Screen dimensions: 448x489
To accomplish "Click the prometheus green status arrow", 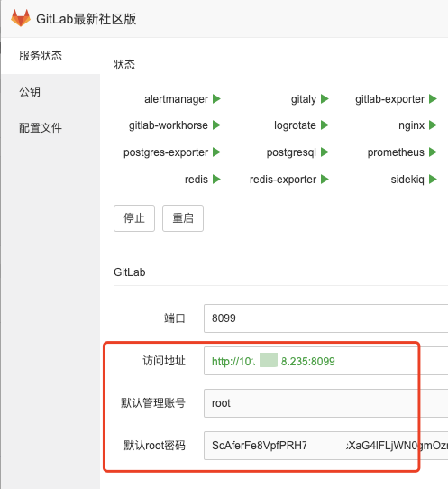I will point(433,152).
